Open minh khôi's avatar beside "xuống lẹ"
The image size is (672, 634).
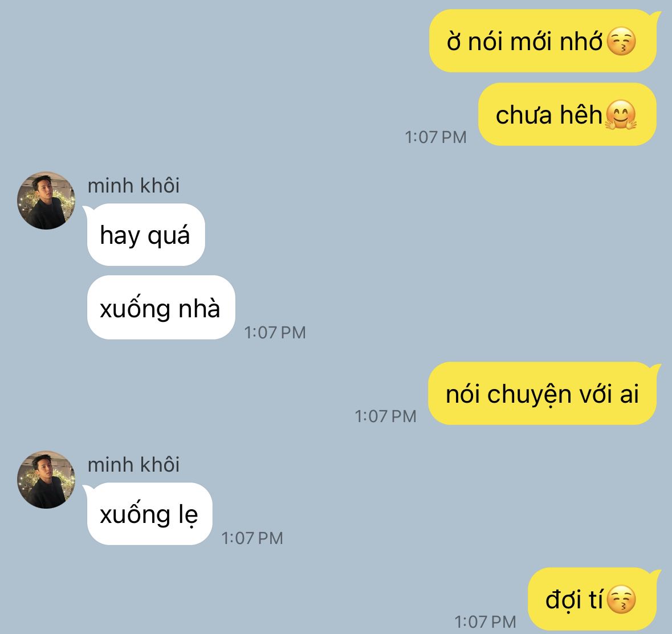(x=46, y=480)
